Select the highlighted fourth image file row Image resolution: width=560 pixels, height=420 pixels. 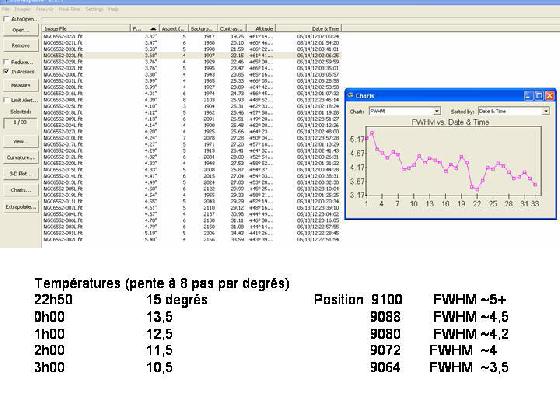[191, 55]
